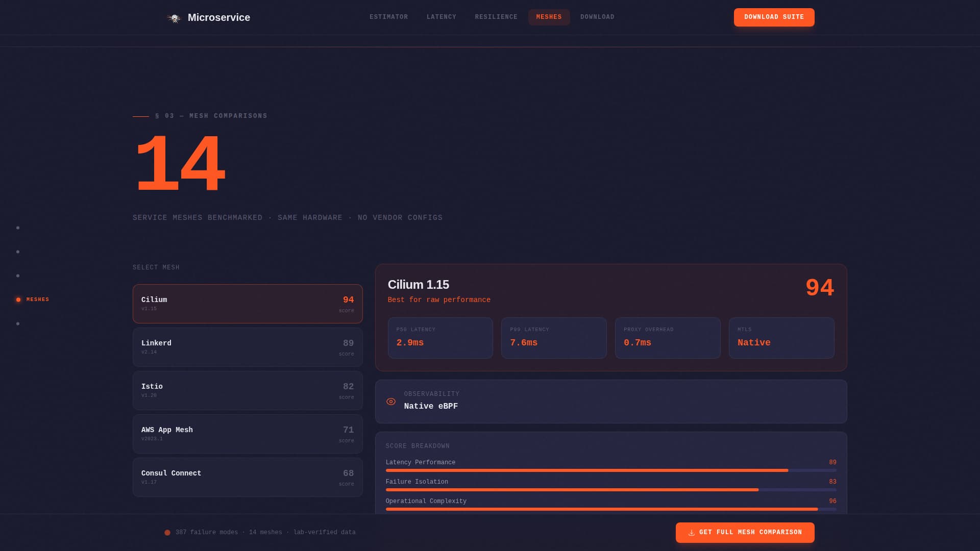Select the Linkerd mesh card
The height and width of the screenshot is (551, 980).
pos(248,347)
